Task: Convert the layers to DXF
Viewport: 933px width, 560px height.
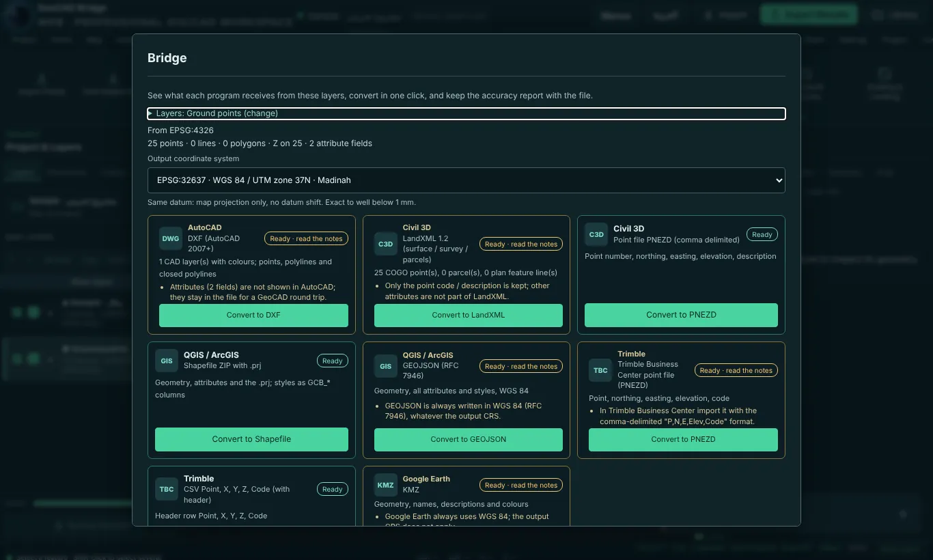Action: pos(253,316)
